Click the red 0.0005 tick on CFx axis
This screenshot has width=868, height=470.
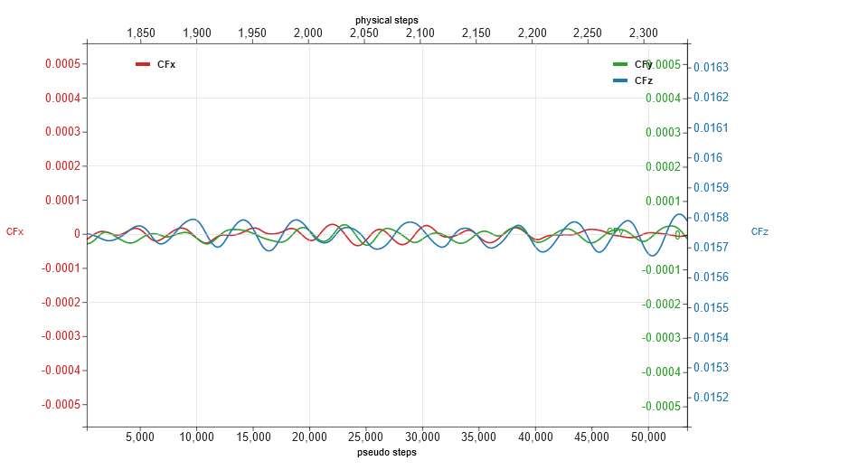click(62, 63)
